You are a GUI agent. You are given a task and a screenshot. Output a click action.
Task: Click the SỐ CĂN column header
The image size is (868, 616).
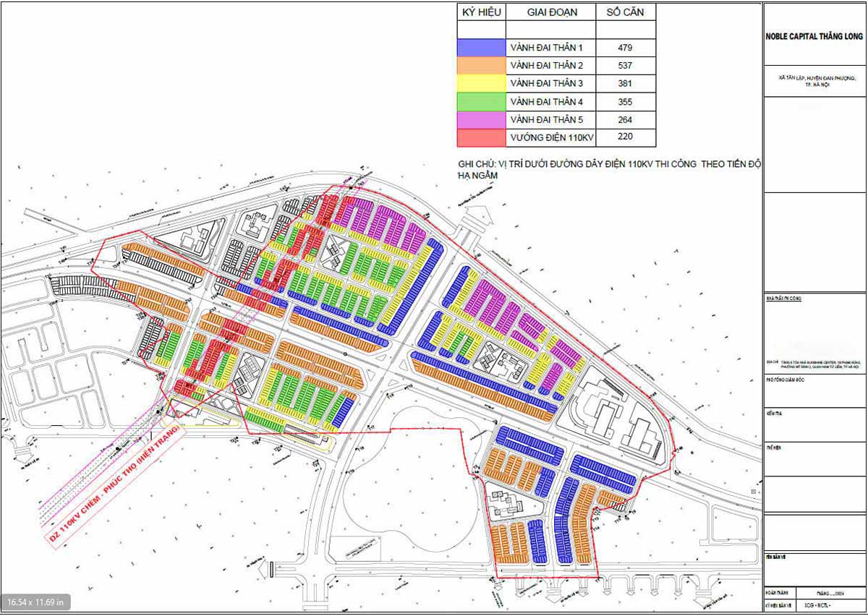coord(626,12)
